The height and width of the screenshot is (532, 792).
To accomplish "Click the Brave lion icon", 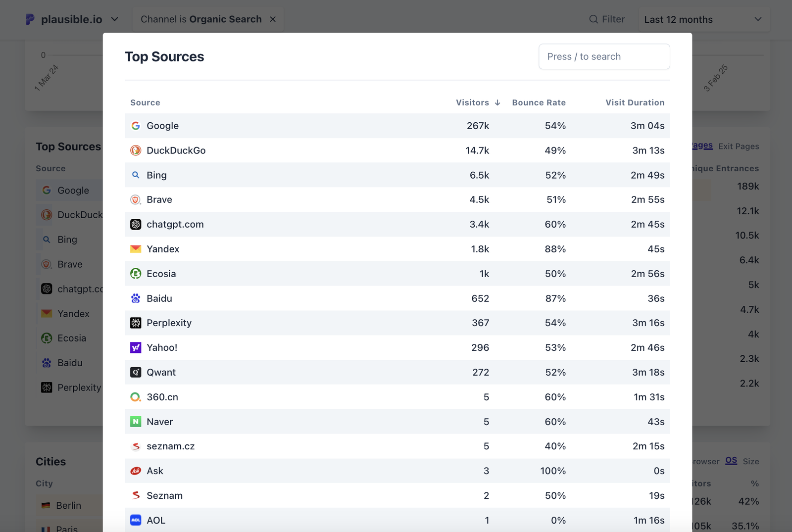I will tap(136, 199).
